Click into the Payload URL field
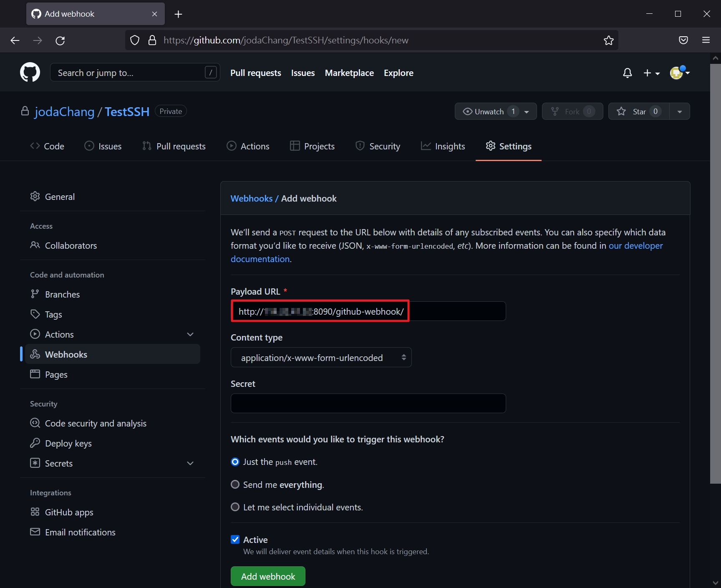This screenshot has height=588, width=721. click(x=368, y=311)
